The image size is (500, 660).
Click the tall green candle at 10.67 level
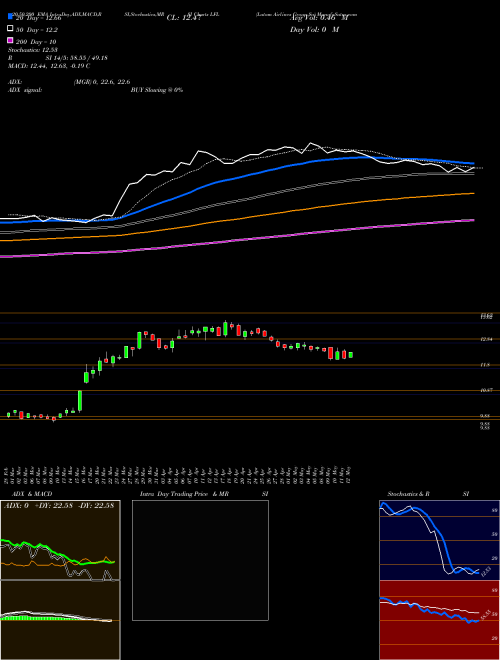click(80, 401)
